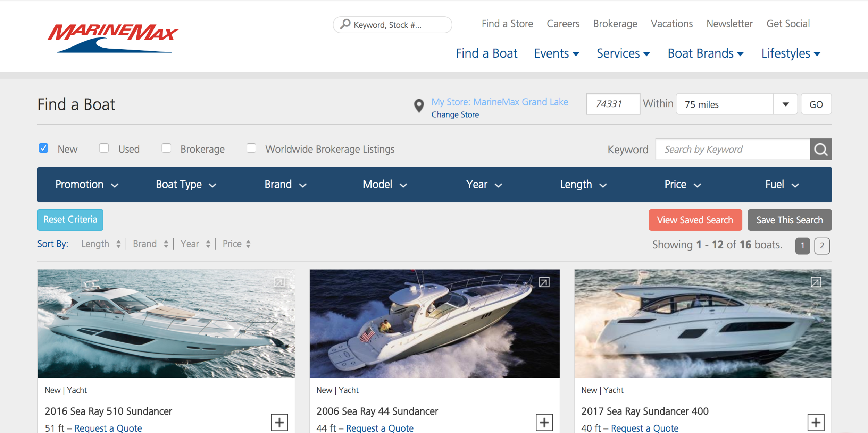Click the 2006 Sea Ray 44 Sundancer title
The height and width of the screenshot is (433, 868).
(x=377, y=411)
